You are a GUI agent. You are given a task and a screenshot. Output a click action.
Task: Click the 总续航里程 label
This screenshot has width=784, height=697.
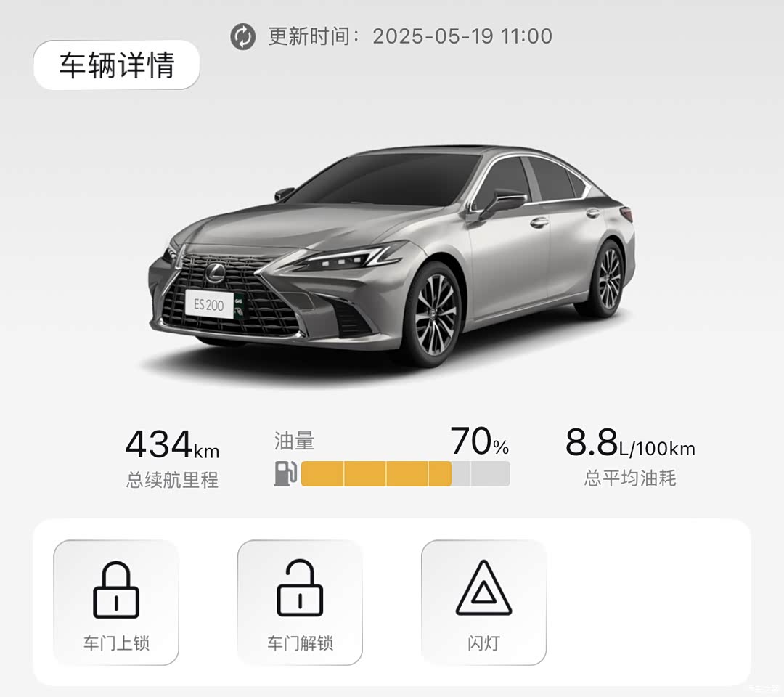172,480
